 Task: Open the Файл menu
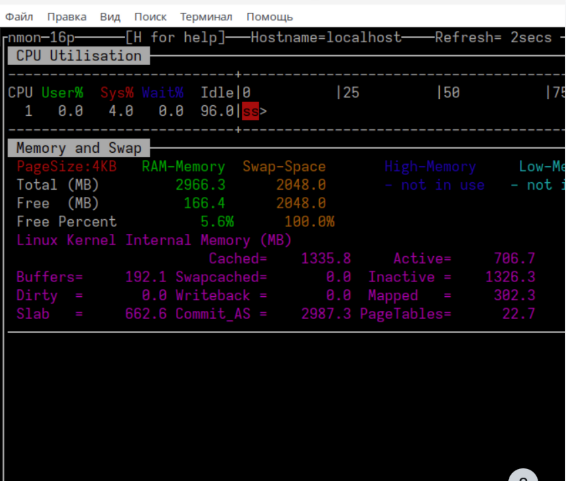pos(19,17)
